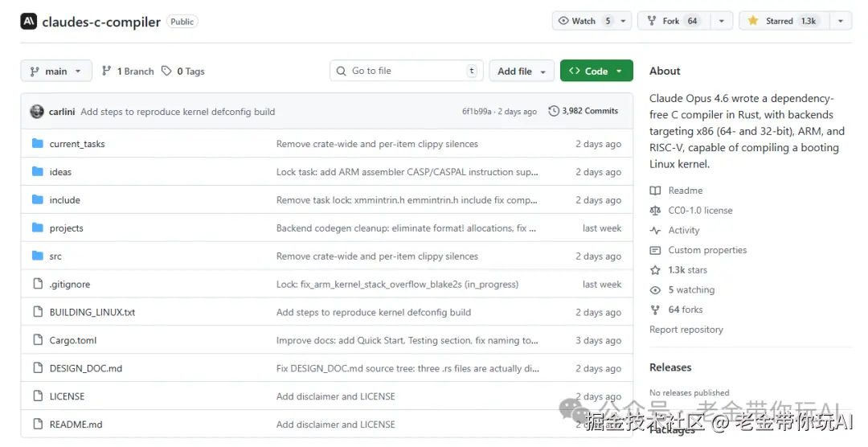
Task: Expand the Watch notifications dropdown arrow
Action: click(624, 21)
